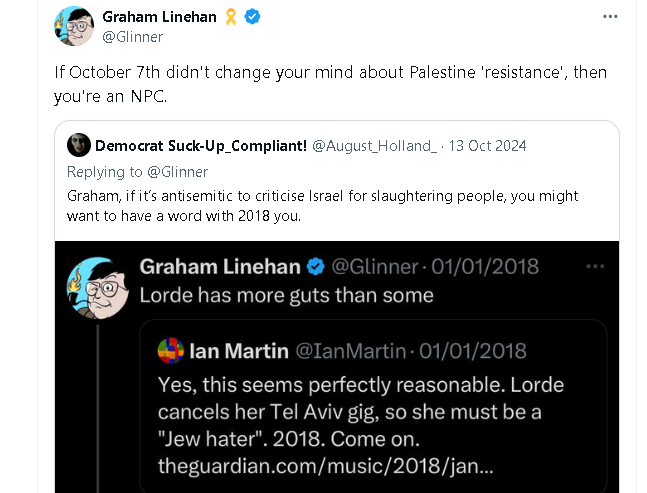The width and height of the screenshot is (647, 493).
Task: Open the quoted tweet starting 'Graham, if it's antisemitic'
Action: (x=322, y=206)
